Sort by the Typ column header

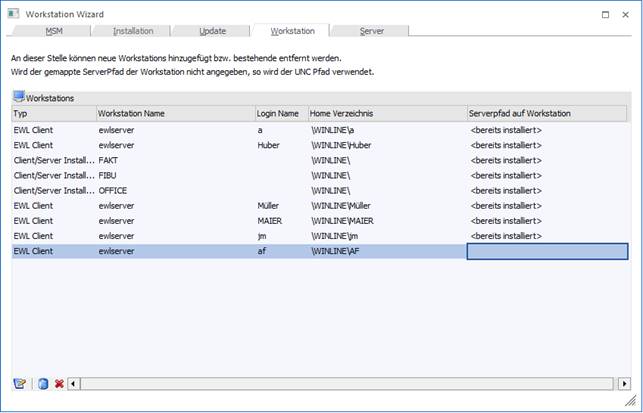(53, 114)
